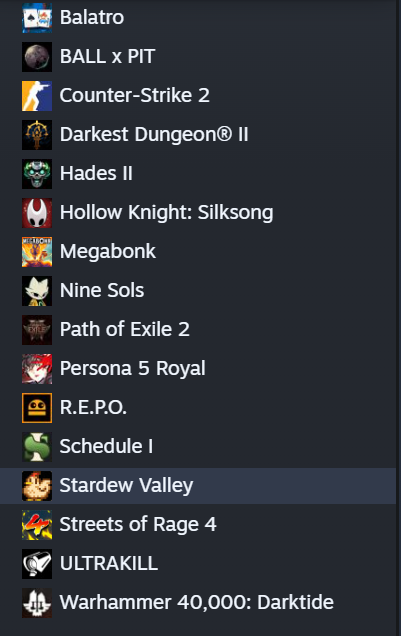Click the Megabonk colorful game icon

point(37,251)
